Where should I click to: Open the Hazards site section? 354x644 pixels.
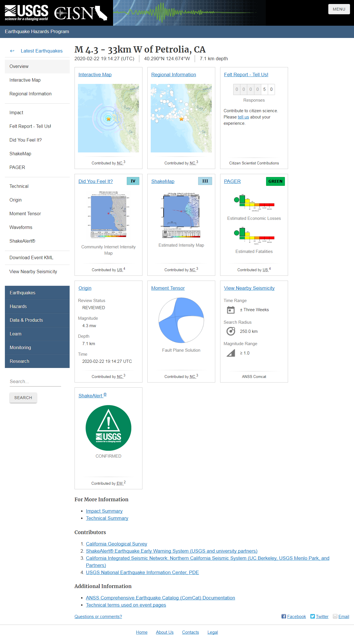point(37,306)
